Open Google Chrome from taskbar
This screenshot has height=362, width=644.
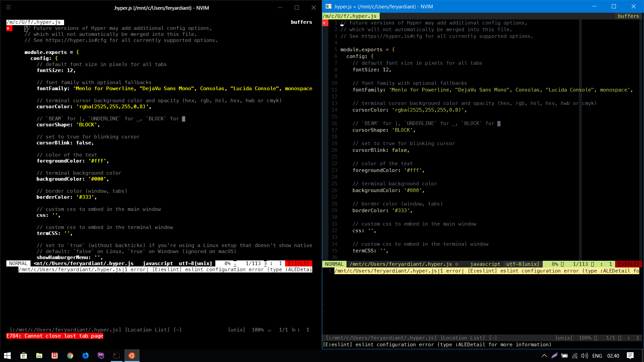70,356
